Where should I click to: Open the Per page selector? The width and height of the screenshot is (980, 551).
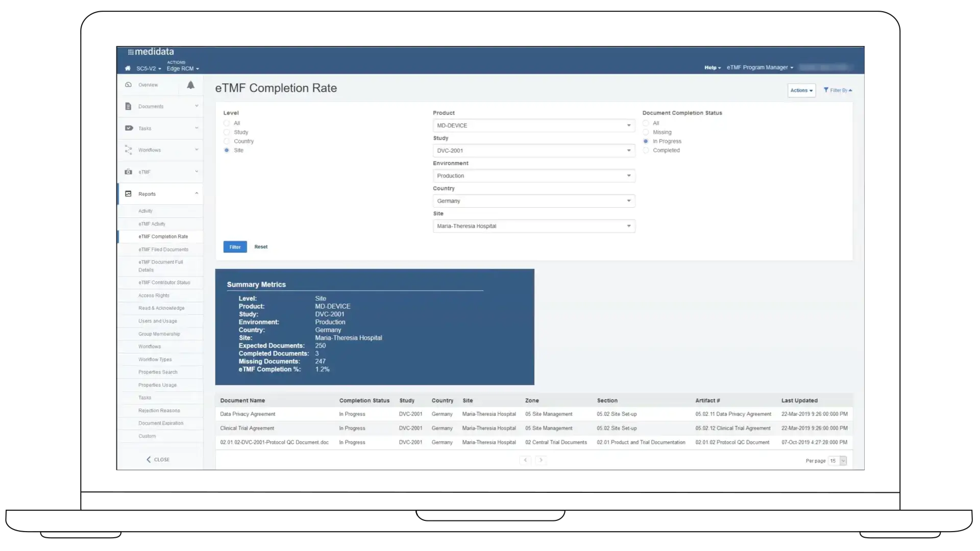(837, 461)
